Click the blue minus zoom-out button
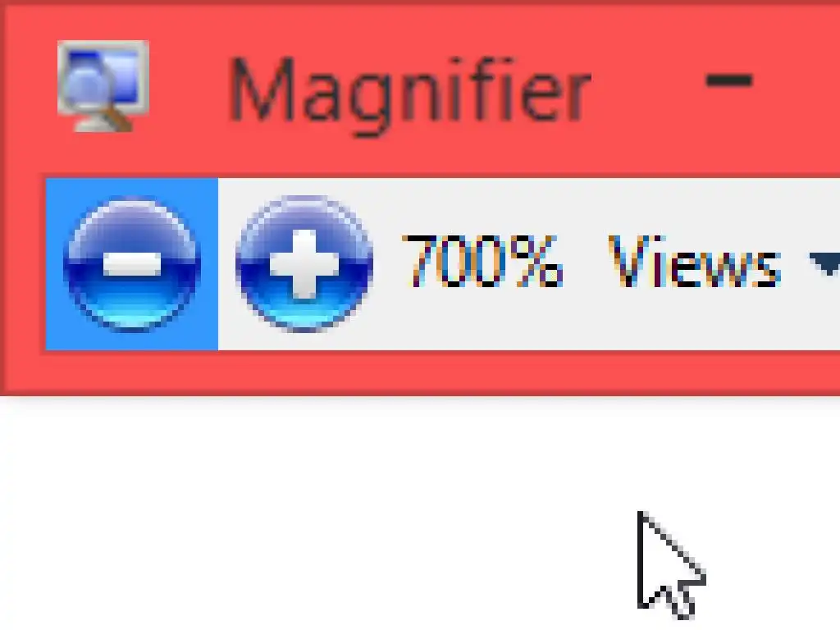The image size is (840, 630). [x=132, y=264]
